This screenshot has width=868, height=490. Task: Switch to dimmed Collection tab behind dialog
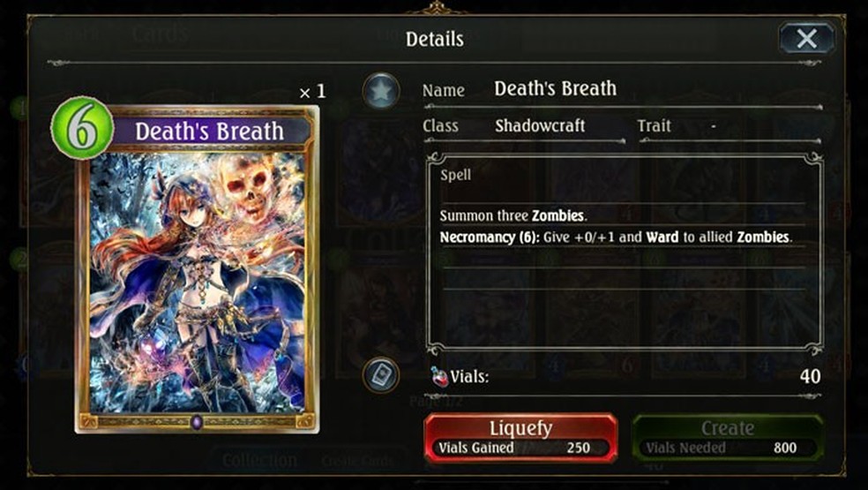(259, 460)
